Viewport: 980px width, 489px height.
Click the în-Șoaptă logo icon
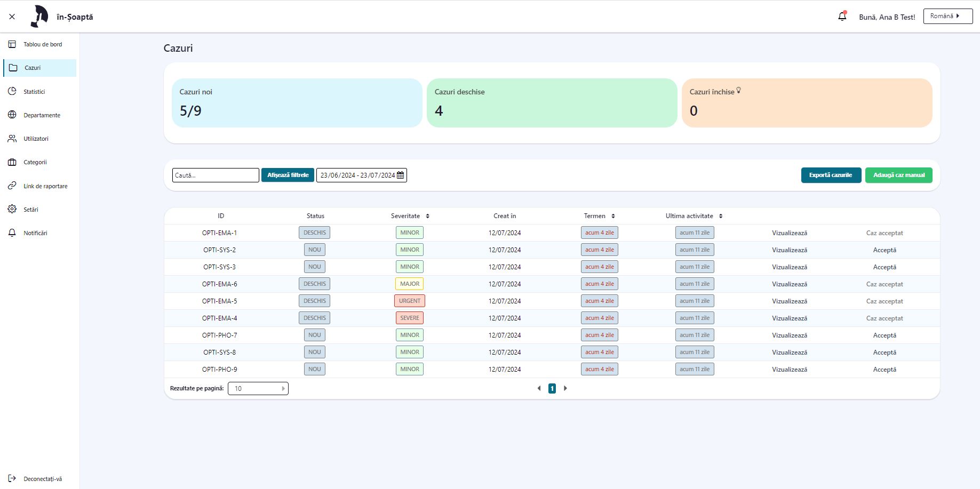39,17
